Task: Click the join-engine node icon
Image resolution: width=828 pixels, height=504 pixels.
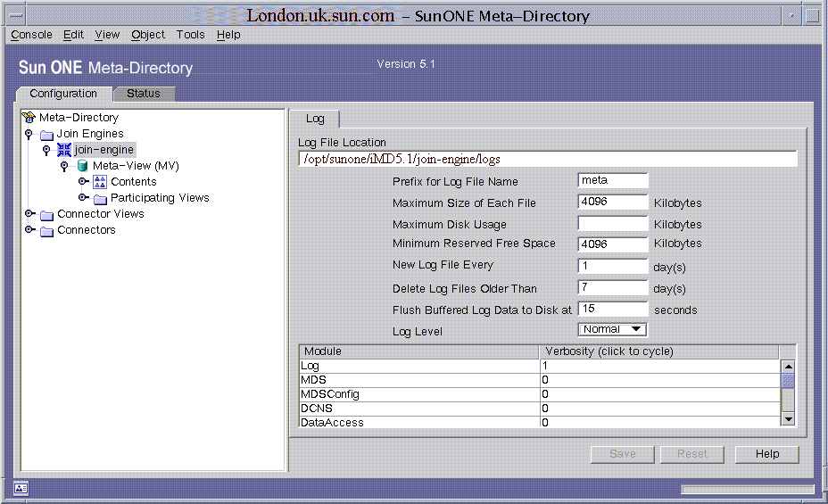Action: pyautogui.click(x=64, y=150)
